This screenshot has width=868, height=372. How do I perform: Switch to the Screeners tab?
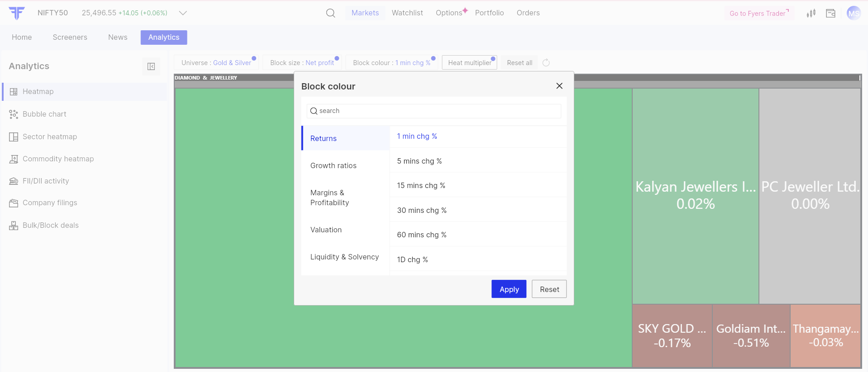70,37
